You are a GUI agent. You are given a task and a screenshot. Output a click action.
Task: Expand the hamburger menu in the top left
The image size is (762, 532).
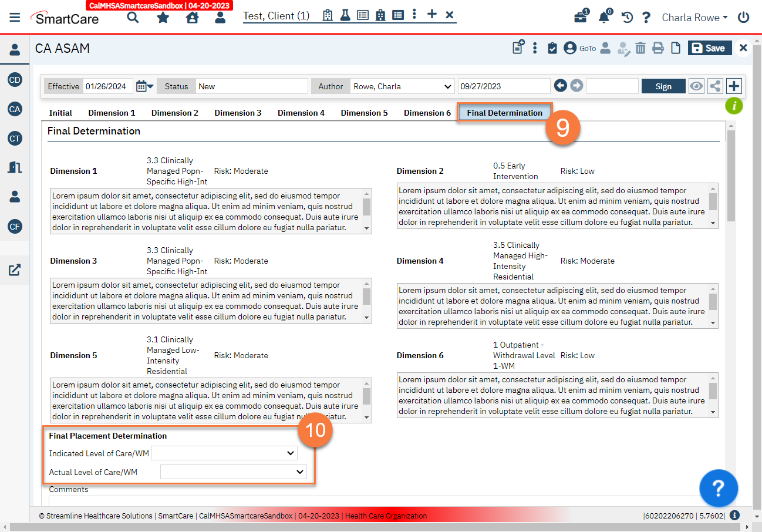(15, 16)
